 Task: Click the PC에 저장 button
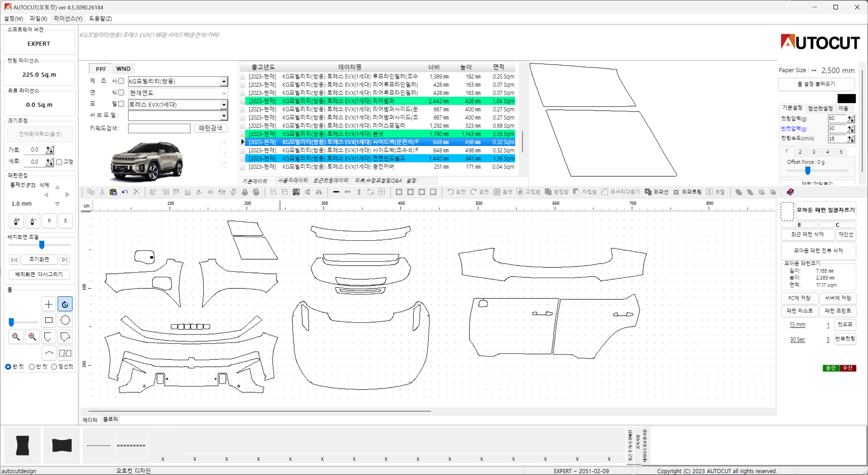(x=799, y=298)
